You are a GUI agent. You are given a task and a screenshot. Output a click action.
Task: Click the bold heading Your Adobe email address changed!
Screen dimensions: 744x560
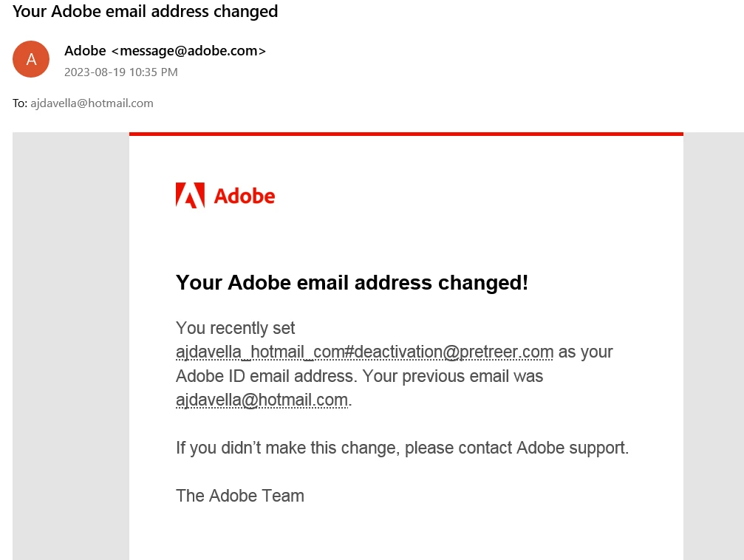pyautogui.click(x=352, y=282)
